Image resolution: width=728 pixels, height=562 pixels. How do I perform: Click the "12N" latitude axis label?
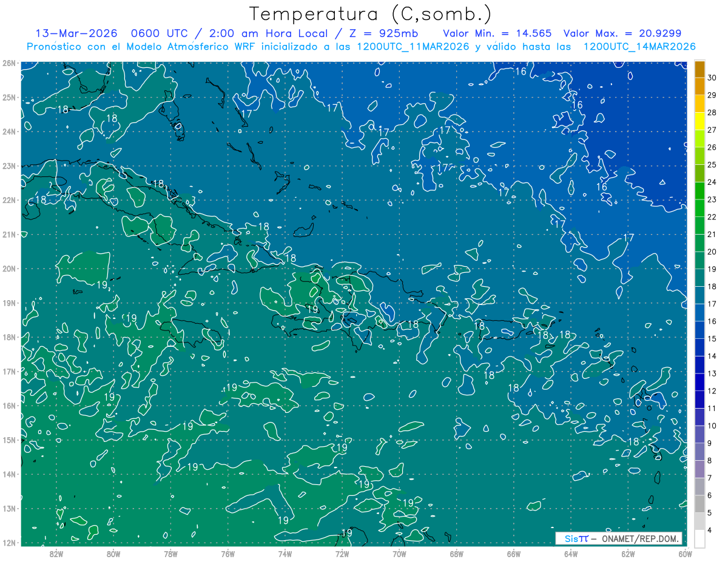tap(8, 543)
